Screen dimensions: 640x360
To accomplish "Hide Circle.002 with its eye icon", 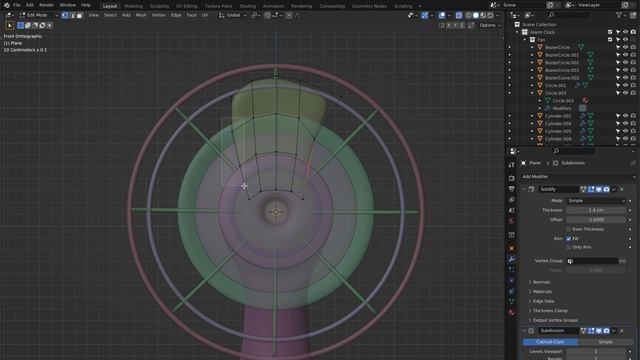I will [x=625, y=85].
